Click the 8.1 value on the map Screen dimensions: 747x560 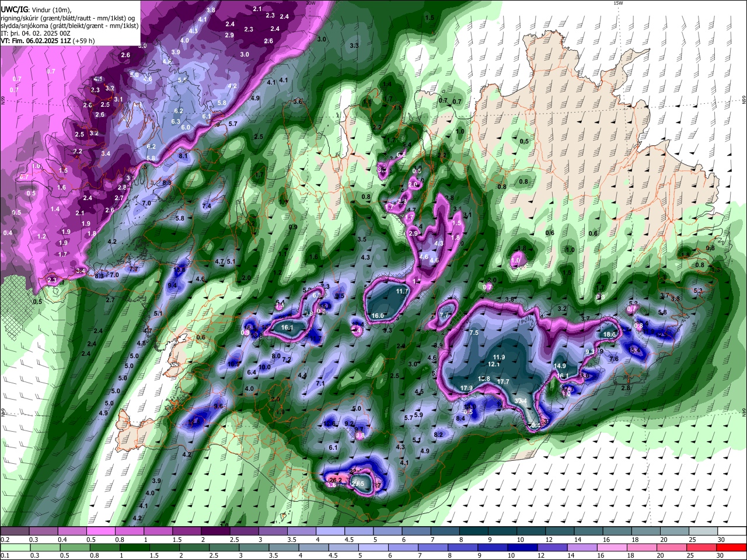pyautogui.click(x=183, y=156)
